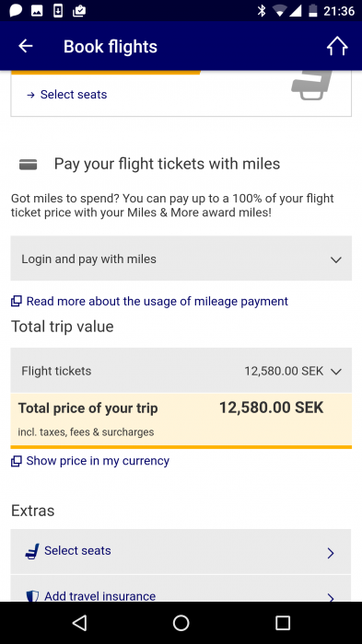The height and width of the screenshot is (644, 362).
Task: Tap the back arrow in header
Action: pos(26,46)
